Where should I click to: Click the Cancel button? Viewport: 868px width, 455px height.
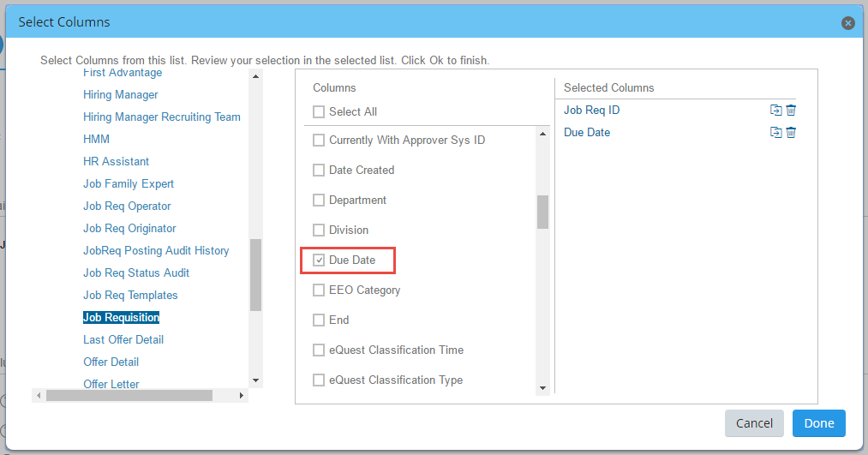(x=754, y=423)
